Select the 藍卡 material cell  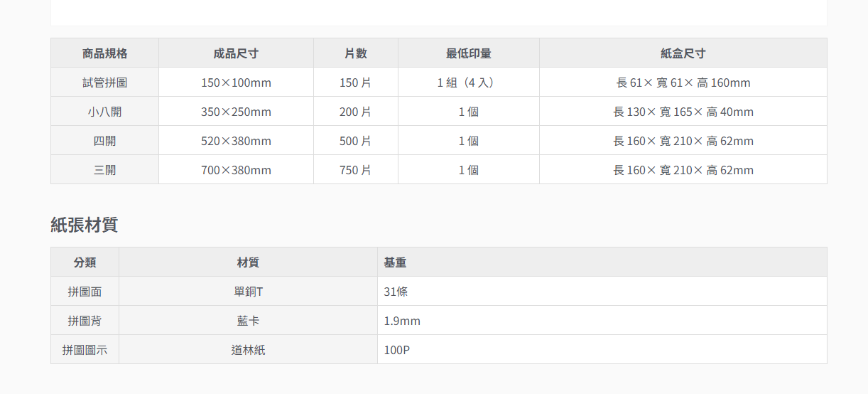(248, 321)
